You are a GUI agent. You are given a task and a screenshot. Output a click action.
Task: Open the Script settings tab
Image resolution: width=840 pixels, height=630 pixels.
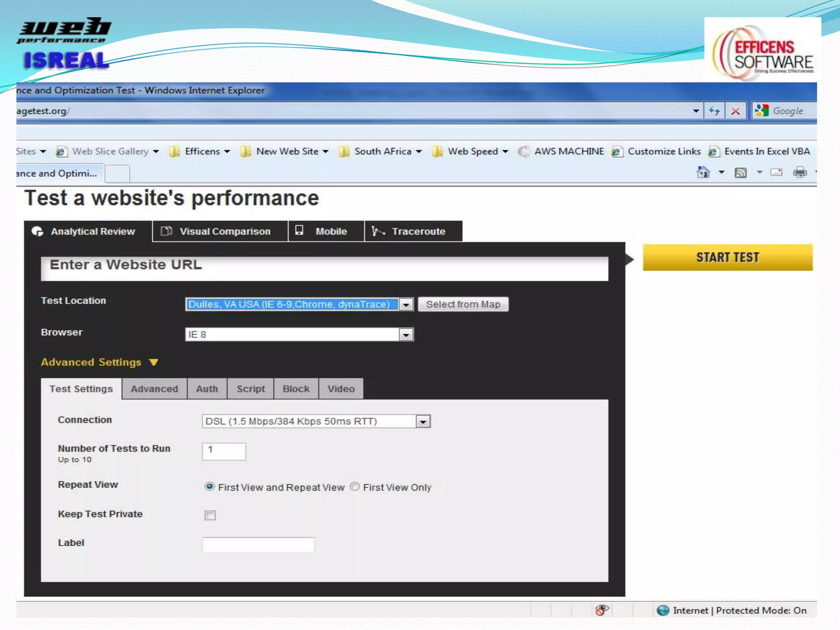251,389
